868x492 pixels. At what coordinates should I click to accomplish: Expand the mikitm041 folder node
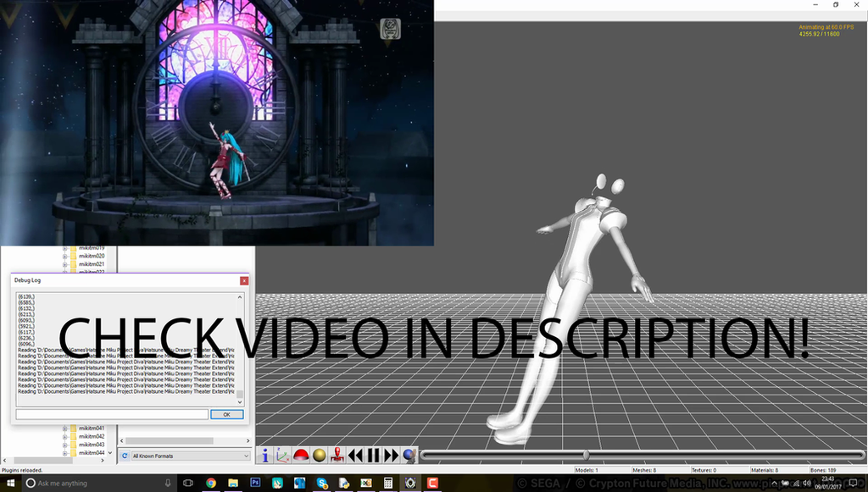coord(64,428)
